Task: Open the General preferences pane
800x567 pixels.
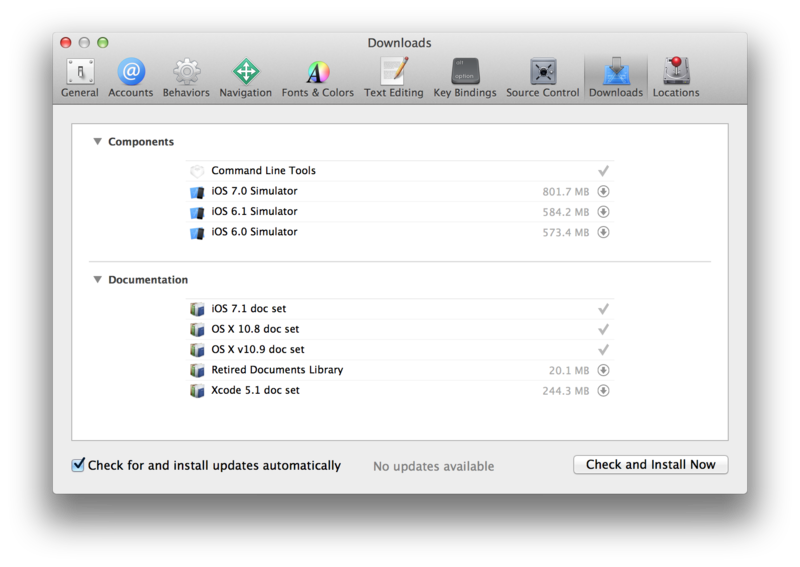Action: click(80, 78)
